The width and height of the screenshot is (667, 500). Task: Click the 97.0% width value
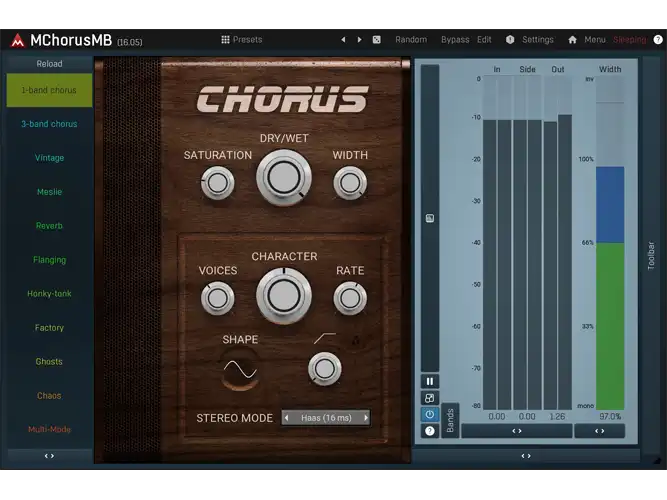610,417
